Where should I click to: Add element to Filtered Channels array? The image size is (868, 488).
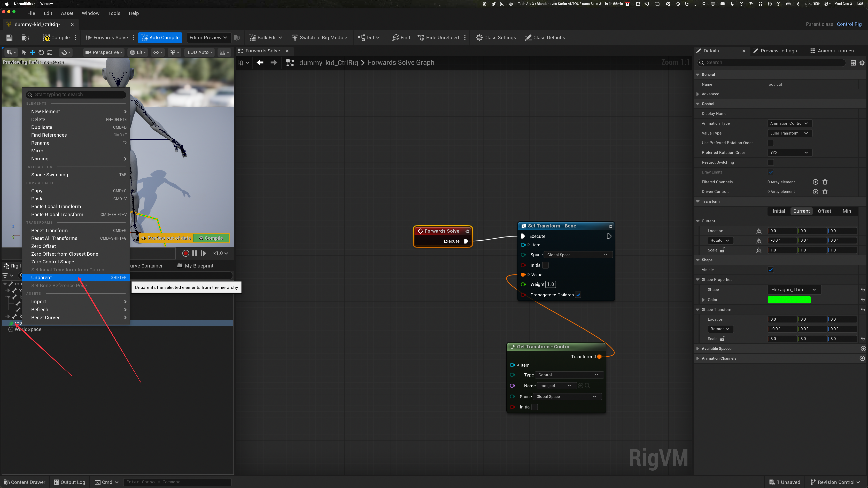(x=815, y=182)
